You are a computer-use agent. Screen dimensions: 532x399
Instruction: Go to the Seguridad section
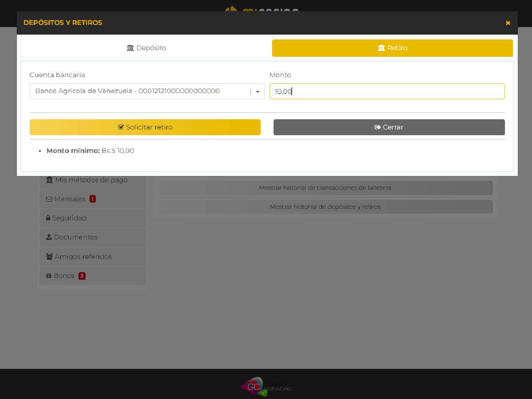69,218
